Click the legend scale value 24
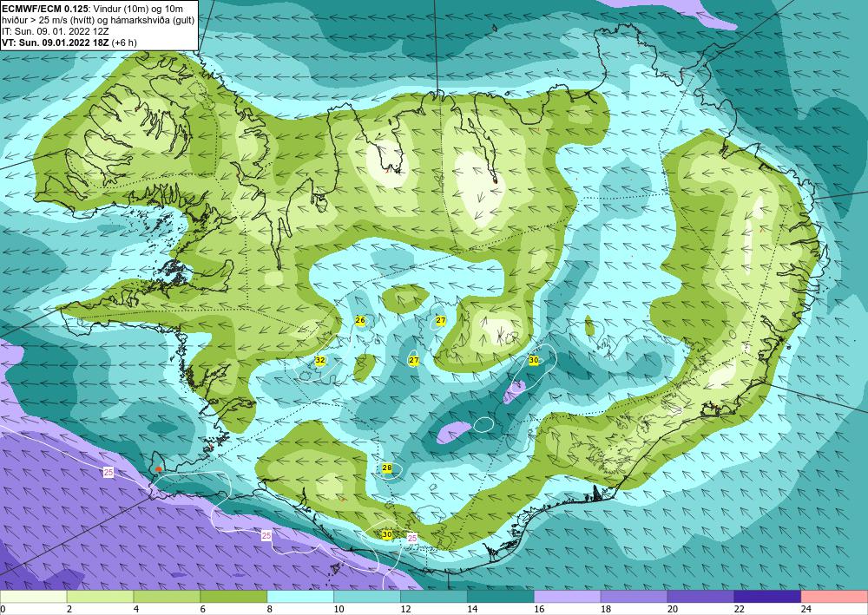868x615 pixels. pyautogui.click(x=806, y=609)
